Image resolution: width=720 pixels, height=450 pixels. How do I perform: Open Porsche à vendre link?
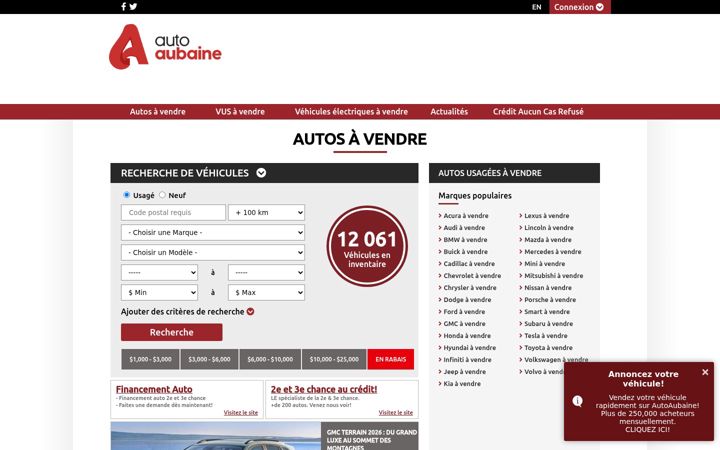550,299
